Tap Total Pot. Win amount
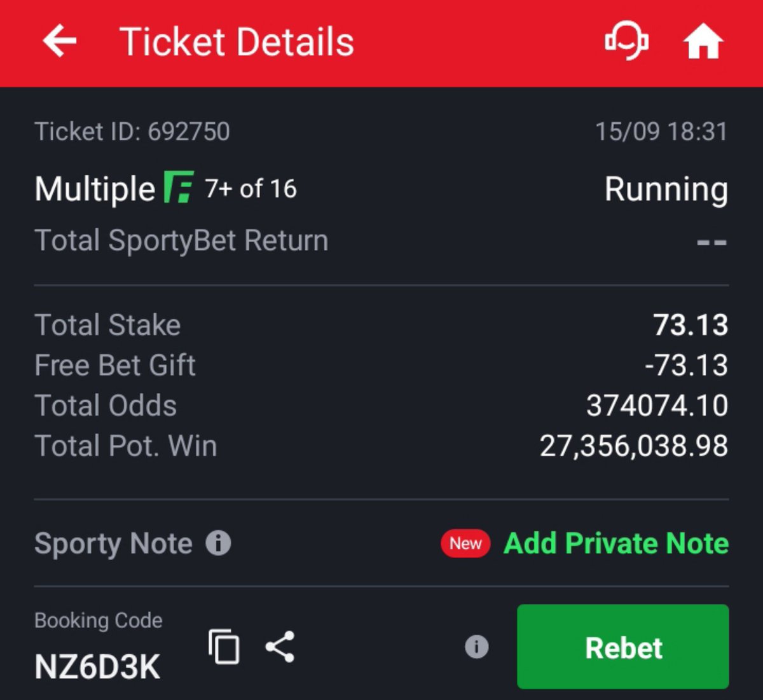763x700 pixels. 634,446
